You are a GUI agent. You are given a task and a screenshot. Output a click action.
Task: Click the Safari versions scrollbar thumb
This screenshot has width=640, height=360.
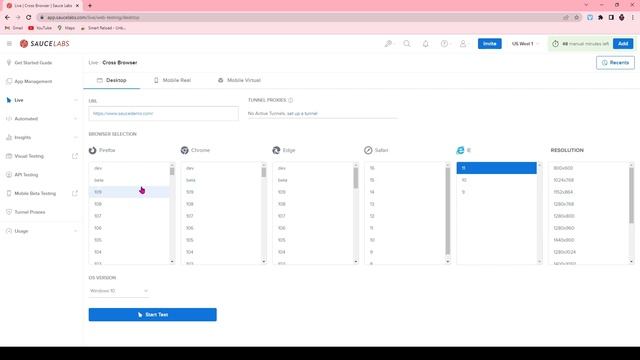[447, 211]
